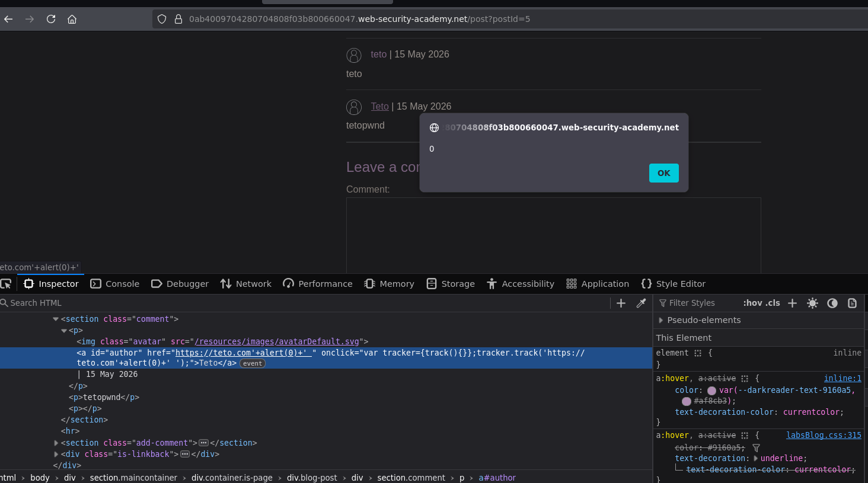This screenshot has width=868, height=483.
Task: Switch to the Network tab
Action: pyautogui.click(x=246, y=284)
